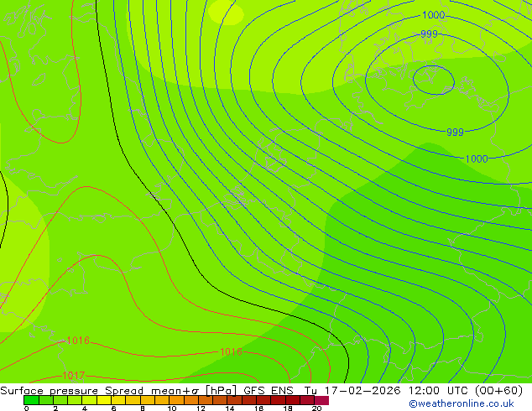Open the weatheronline.co.uk copyright link
This screenshot has width=532, height=411.
(462, 403)
